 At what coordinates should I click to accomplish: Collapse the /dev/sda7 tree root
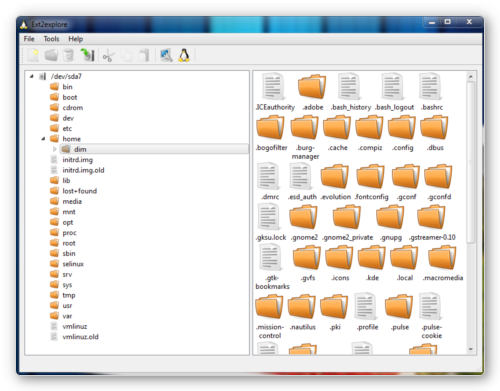tap(32, 76)
